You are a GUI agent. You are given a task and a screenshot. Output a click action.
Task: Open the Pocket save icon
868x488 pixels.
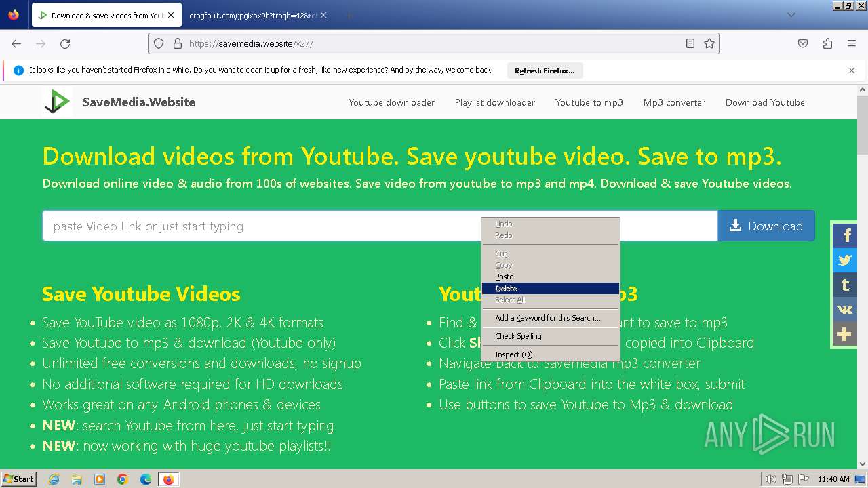[x=803, y=43]
